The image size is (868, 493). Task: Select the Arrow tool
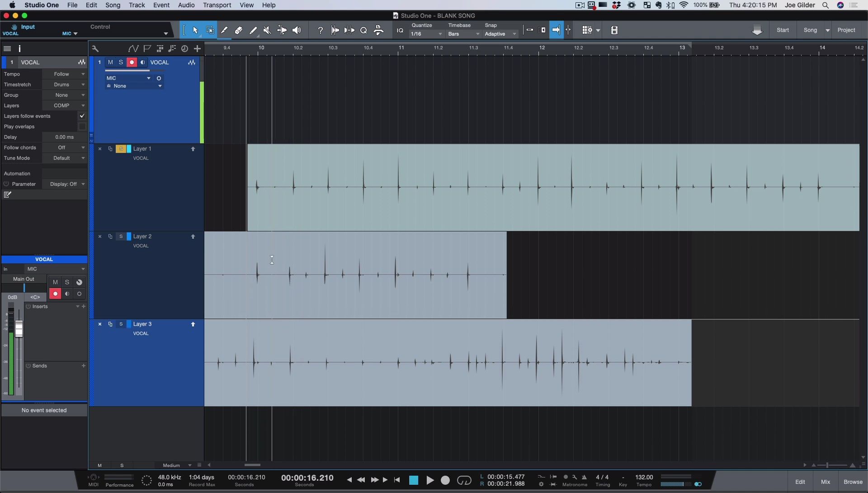click(x=195, y=30)
